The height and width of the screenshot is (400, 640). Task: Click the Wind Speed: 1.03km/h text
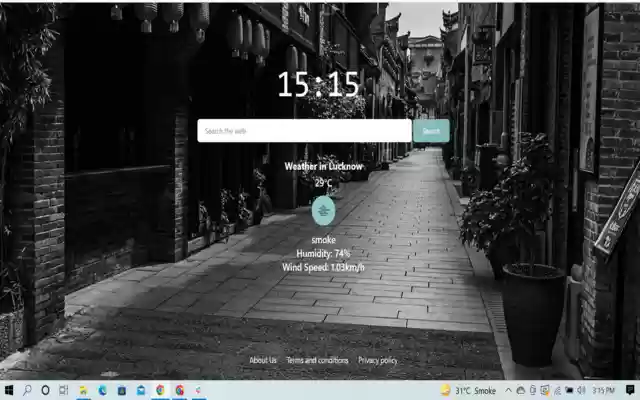(x=323, y=267)
